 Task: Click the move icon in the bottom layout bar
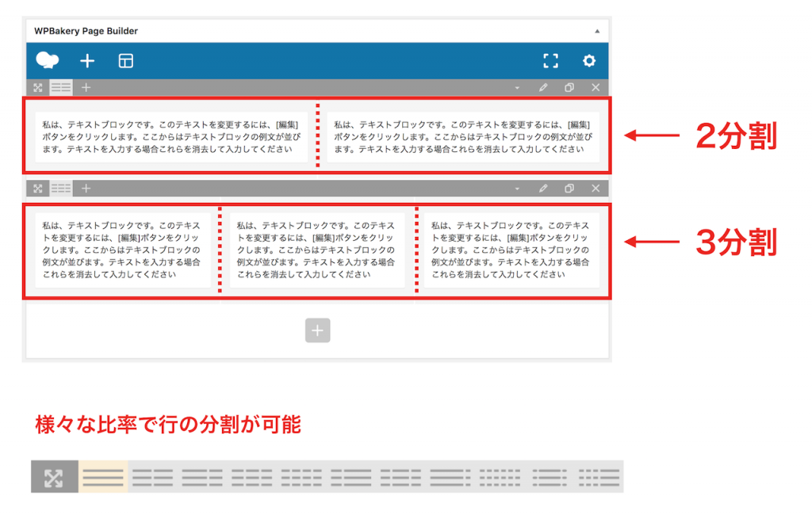click(55, 476)
